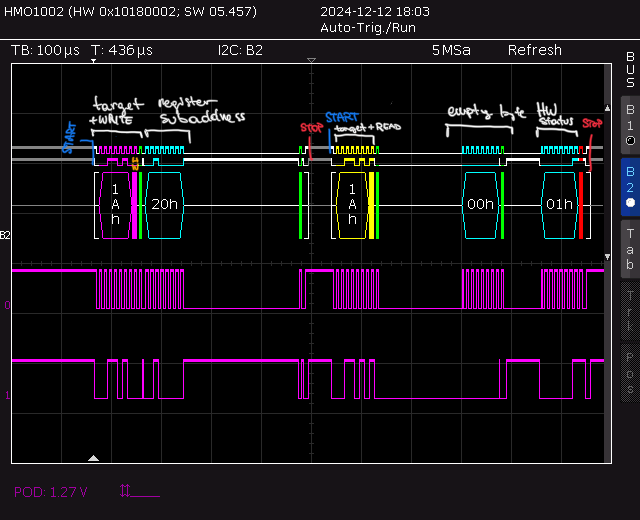
Task: Click the time base 100 µs readout
Action: click(46, 50)
